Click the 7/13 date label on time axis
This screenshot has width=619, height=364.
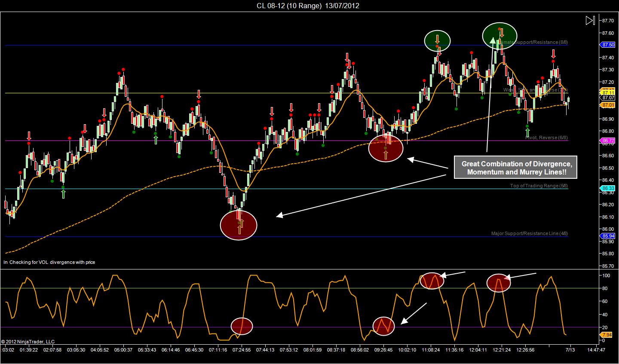coord(570,350)
